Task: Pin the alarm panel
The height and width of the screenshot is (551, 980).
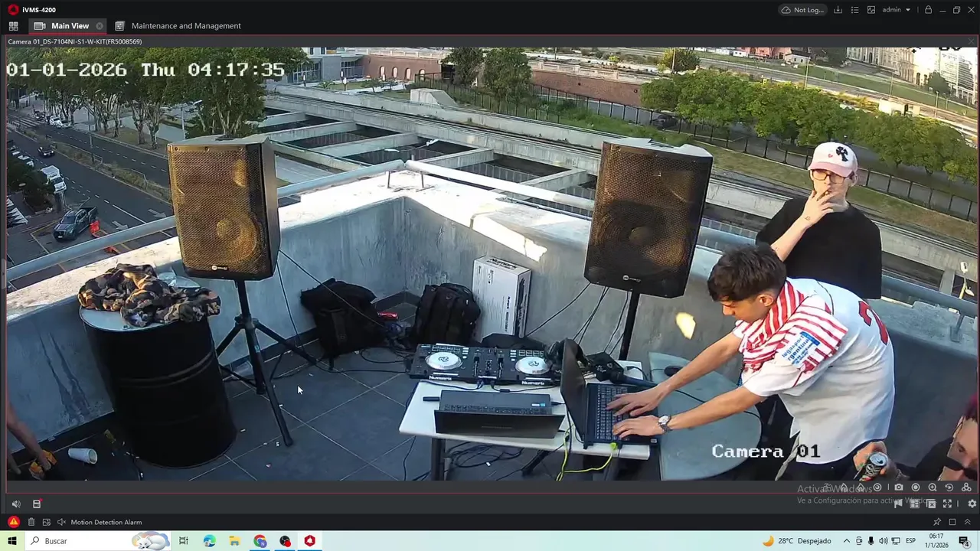Action: click(937, 522)
